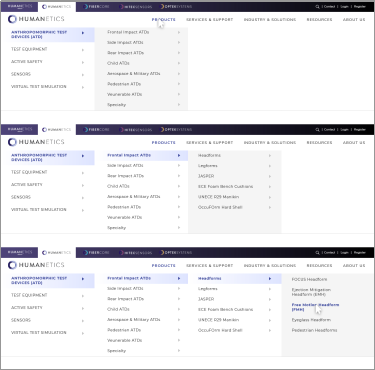Click the Fibercore brand icon in the top panel's bar

click(85, 7)
